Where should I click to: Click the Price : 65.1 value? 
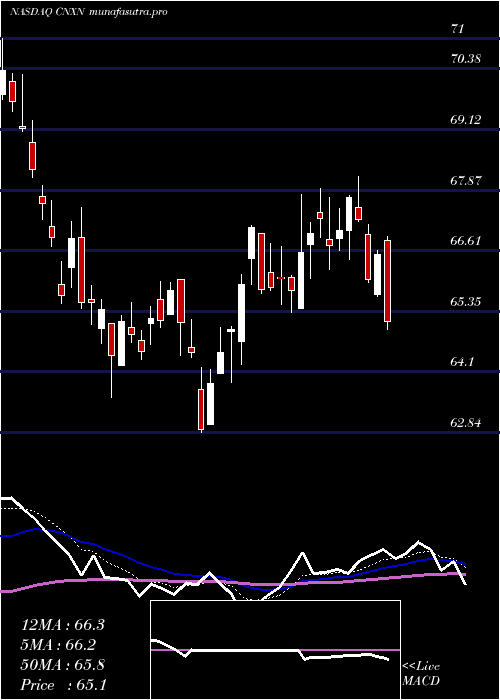(64, 685)
